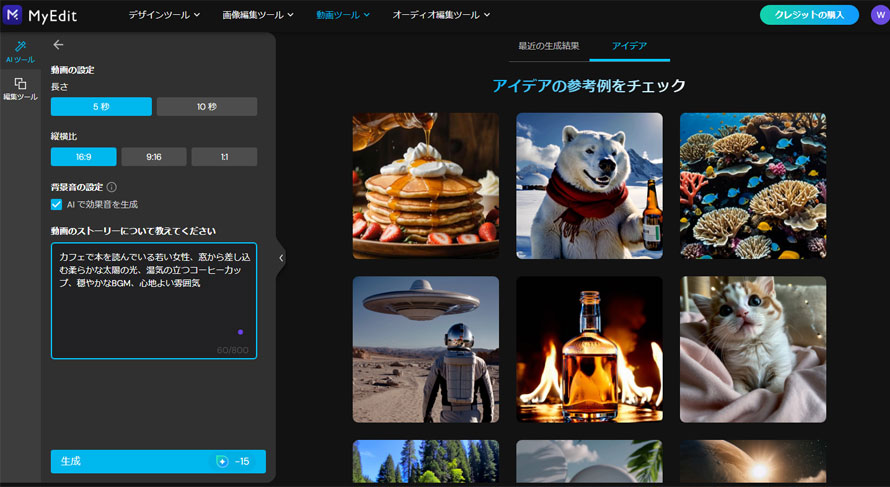
Task: Click the 長さ label
Action: (60, 87)
